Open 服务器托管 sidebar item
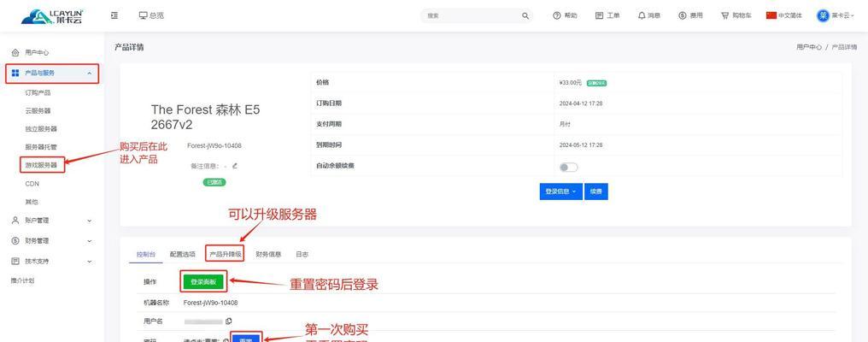 [41, 147]
